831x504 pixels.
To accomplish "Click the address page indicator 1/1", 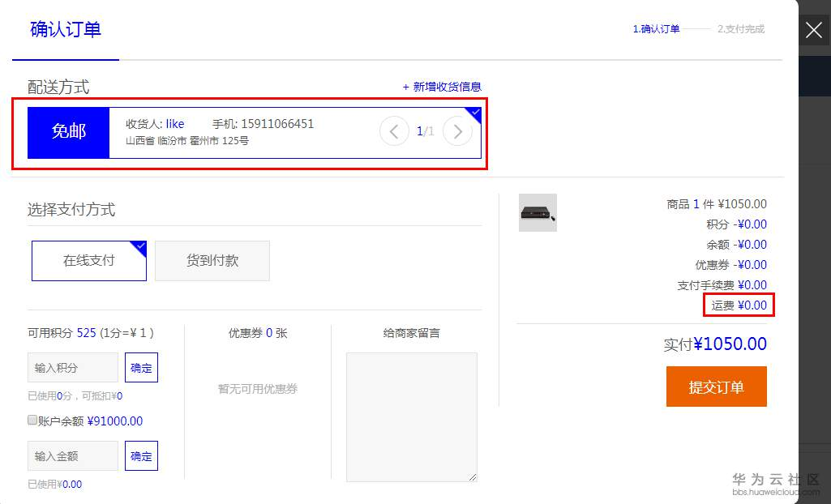I will 425,131.
